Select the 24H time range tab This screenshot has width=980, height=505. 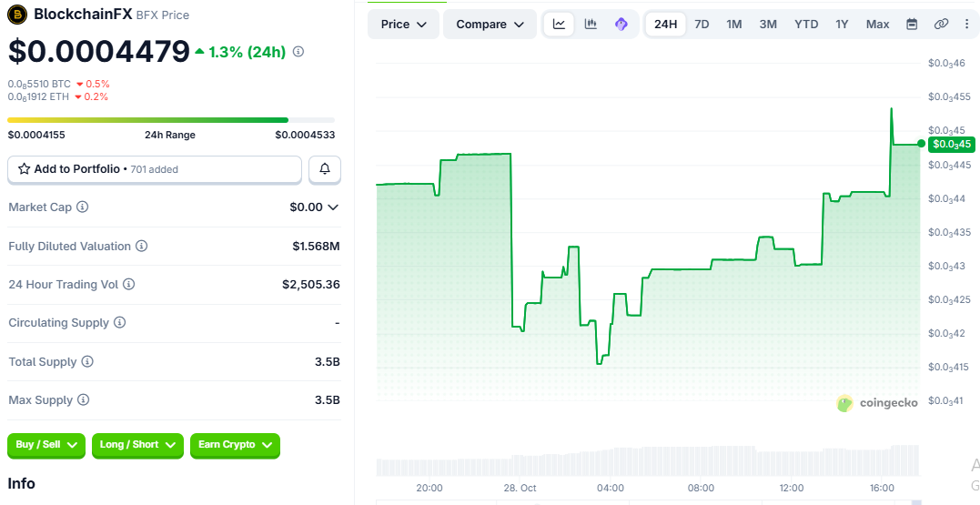pos(666,25)
